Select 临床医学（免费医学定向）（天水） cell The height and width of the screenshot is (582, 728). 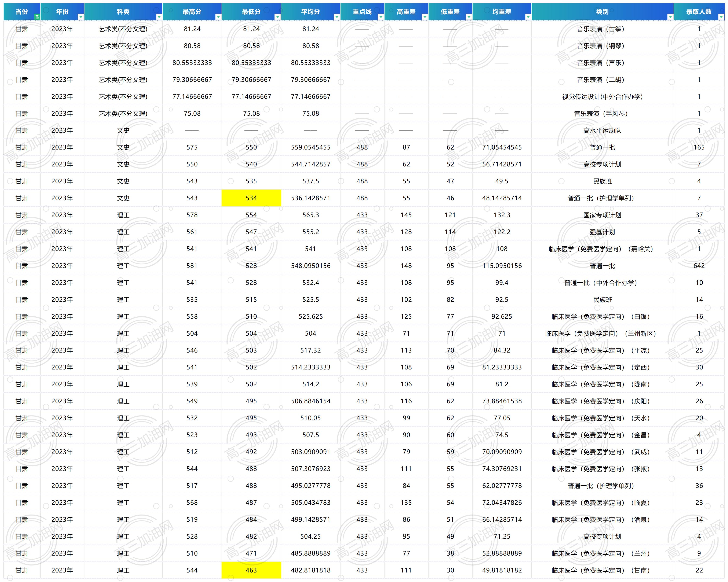click(602, 418)
